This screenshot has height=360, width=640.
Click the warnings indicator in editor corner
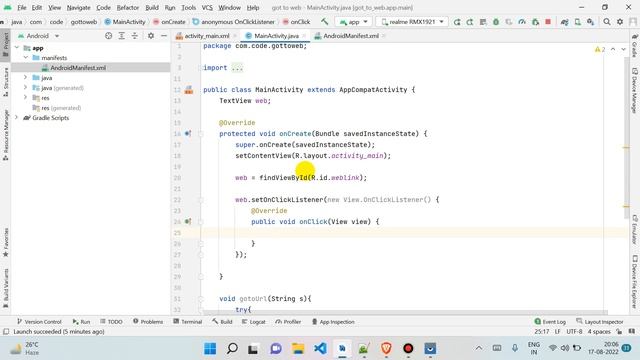click(x=600, y=49)
